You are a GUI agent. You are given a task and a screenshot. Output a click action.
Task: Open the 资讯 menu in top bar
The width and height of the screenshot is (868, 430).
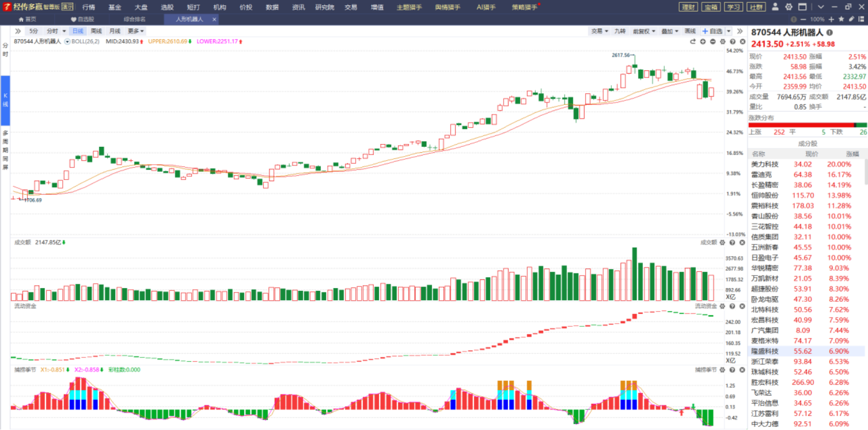click(298, 7)
